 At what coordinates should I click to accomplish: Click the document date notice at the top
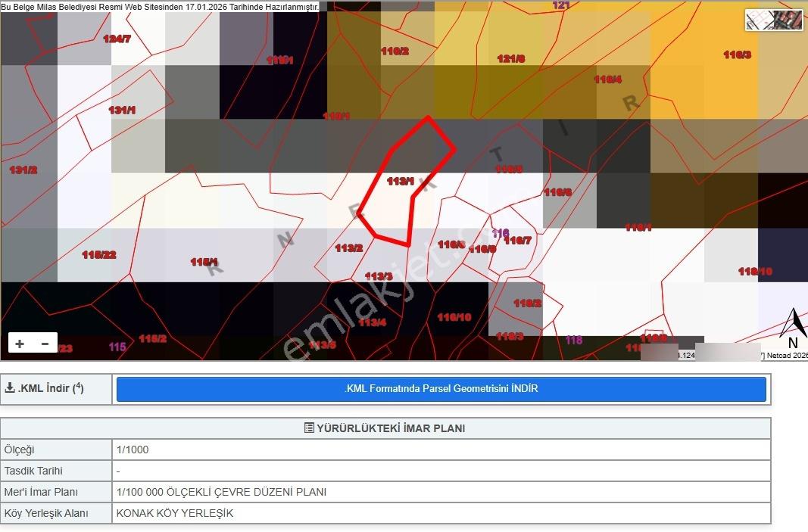coord(160,7)
